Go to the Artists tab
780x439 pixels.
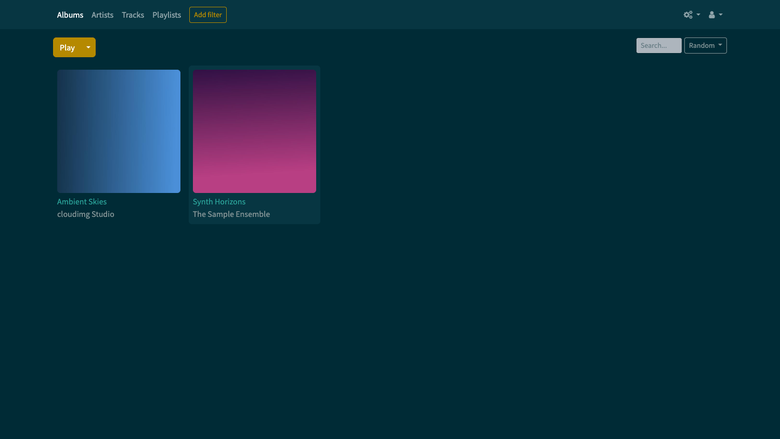pyautogui.click(x=102, y=15)
